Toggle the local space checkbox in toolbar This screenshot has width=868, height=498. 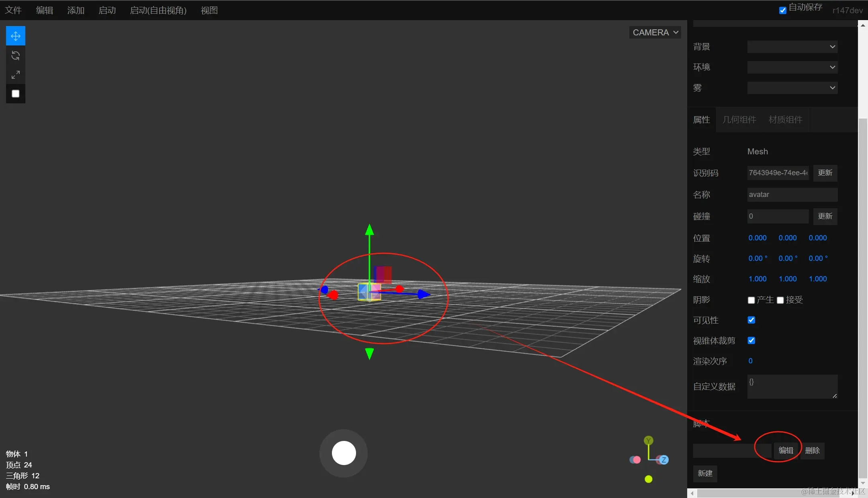pyautogui.click(x=16, y=94)
